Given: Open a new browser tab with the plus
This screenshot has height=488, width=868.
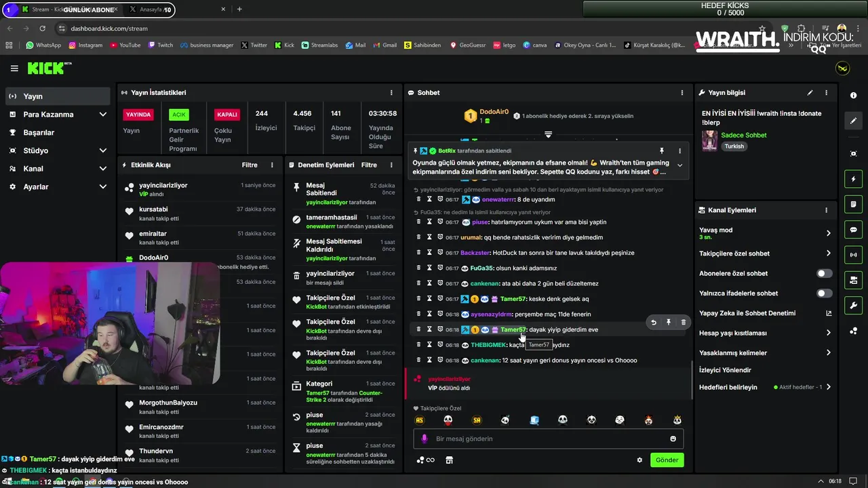Looking at the screenshot, I should [x=239, y=9].
